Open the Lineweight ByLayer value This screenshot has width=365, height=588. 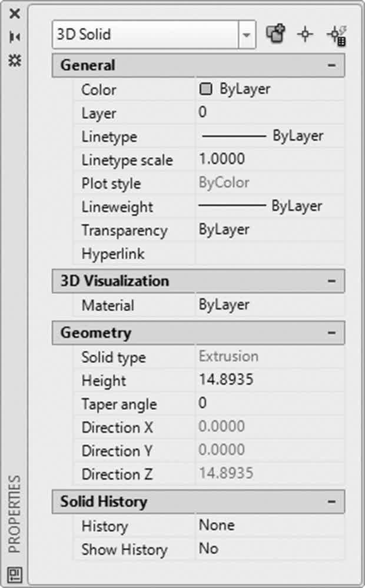(270, 206)
